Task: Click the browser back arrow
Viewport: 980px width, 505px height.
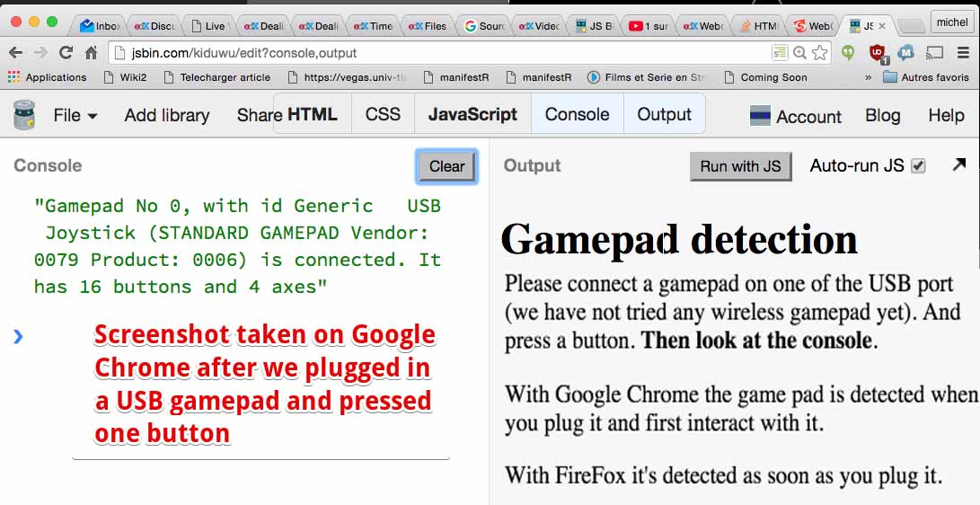Action: tap(16, 53)
